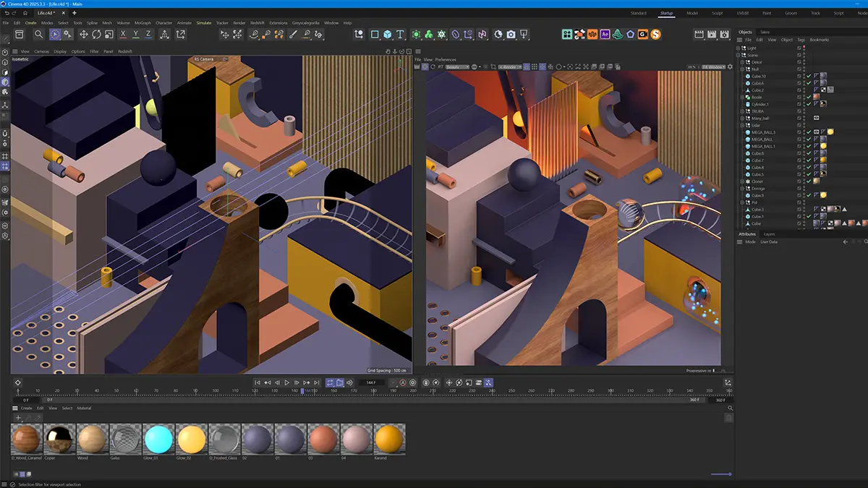Switch to the Sculpt layout tab

(x=717, y=13)
